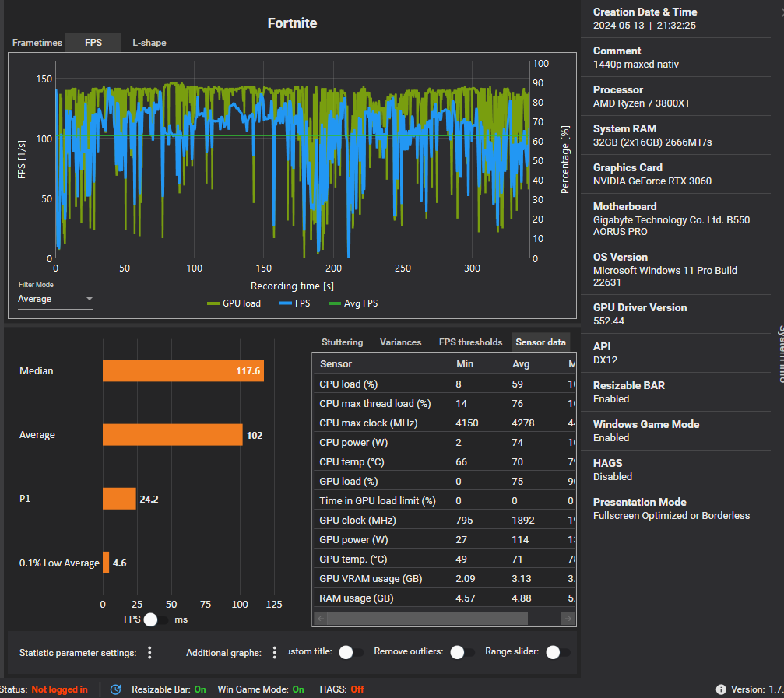The width and height of the screenshot is (784, 698).
Task: Switch to the Frametimes tab
Action: click(x=37, y=43)
